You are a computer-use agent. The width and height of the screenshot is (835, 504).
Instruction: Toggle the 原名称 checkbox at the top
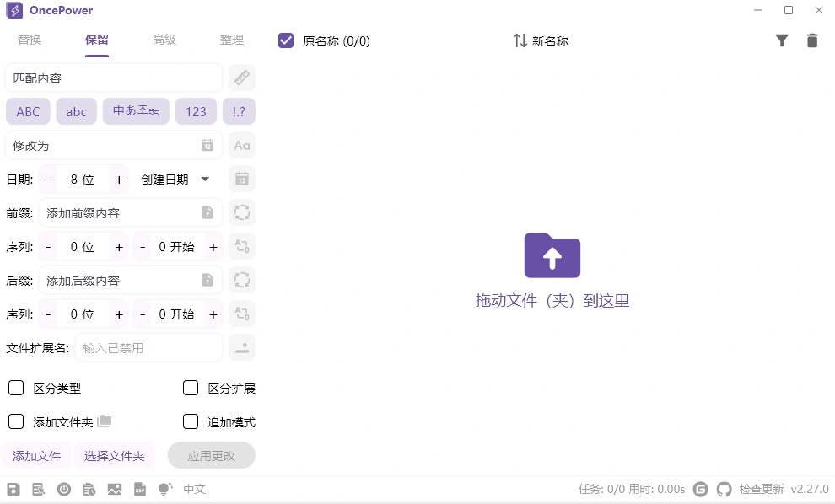(286, 40)
